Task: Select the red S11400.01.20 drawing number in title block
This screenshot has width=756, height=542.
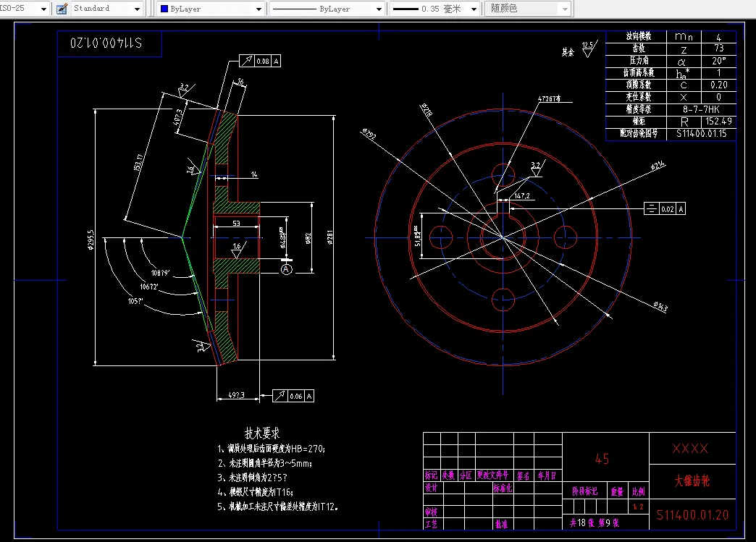Action: click(x=692, y=515)
